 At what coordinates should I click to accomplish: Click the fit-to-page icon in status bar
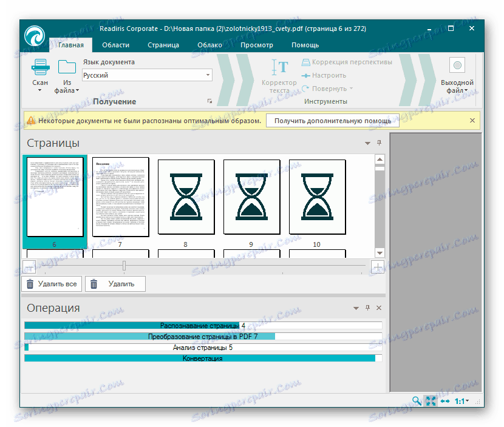click(x=431, y=401)
